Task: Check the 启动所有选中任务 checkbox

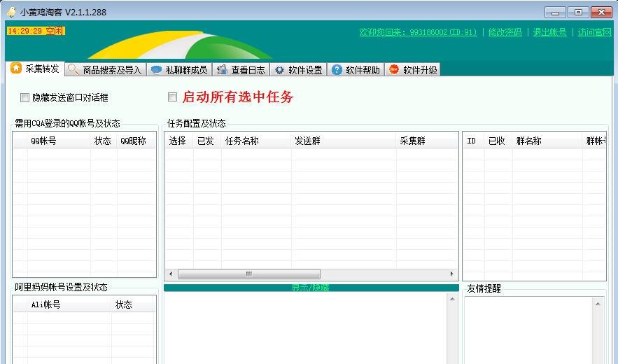Action: click(x=172, y=97)
